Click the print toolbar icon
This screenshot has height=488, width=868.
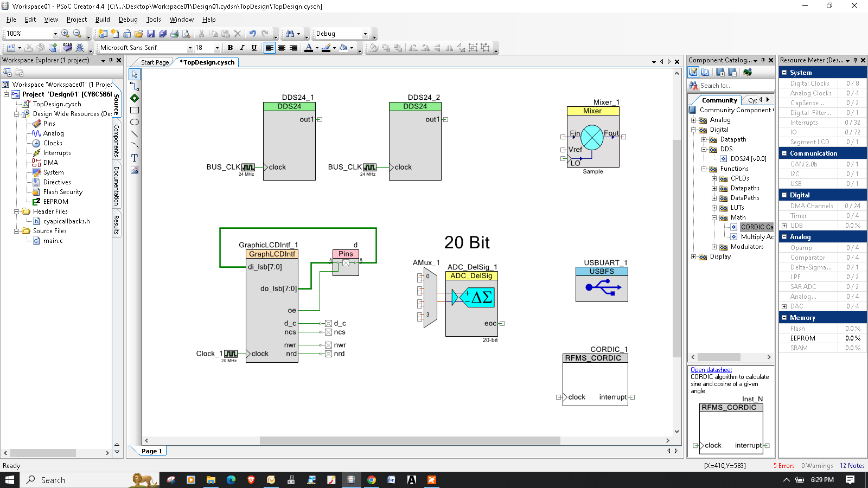(175, 34)
